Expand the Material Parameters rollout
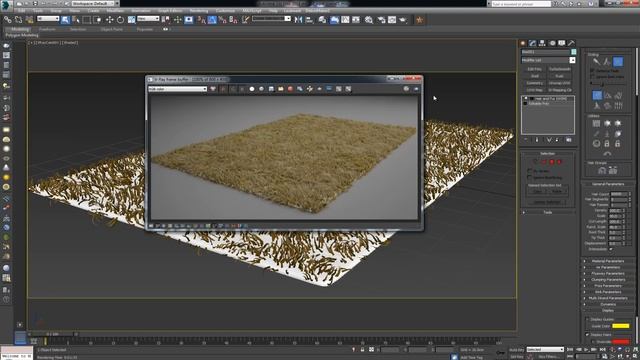The image size is (640, 360). tap(608, 261)
